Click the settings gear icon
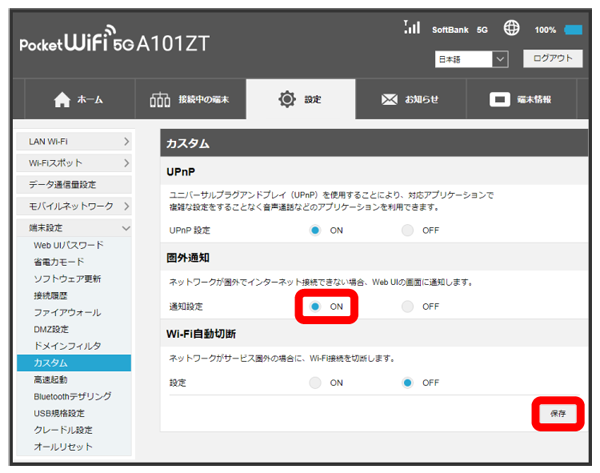The image size is (600, 473). 288,100
